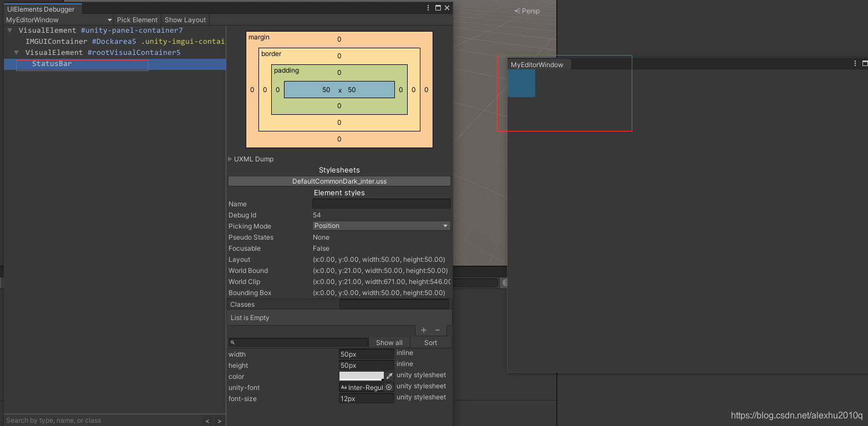Click the World Bound value text
Viewport: 868px width, 426px height.
pos(380,271)
